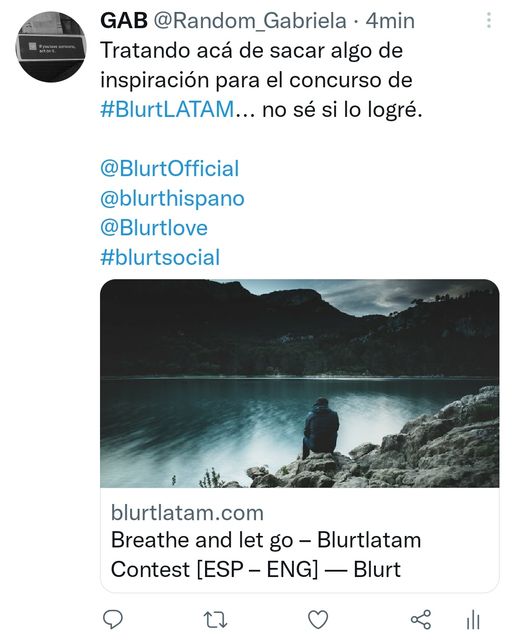
Task: Open GAB's profile avatar picture
Action: [51, 47]
